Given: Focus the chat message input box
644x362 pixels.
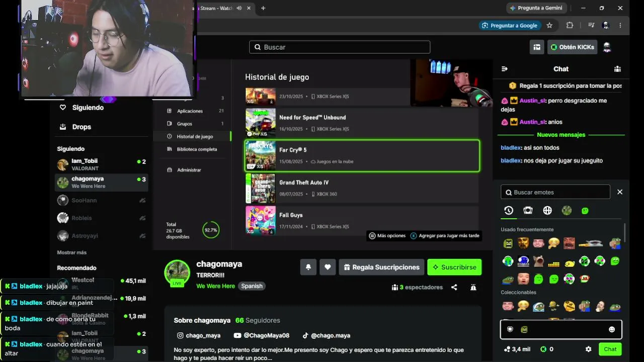Looking at the screenshot, I should click(x=561, y=329).
